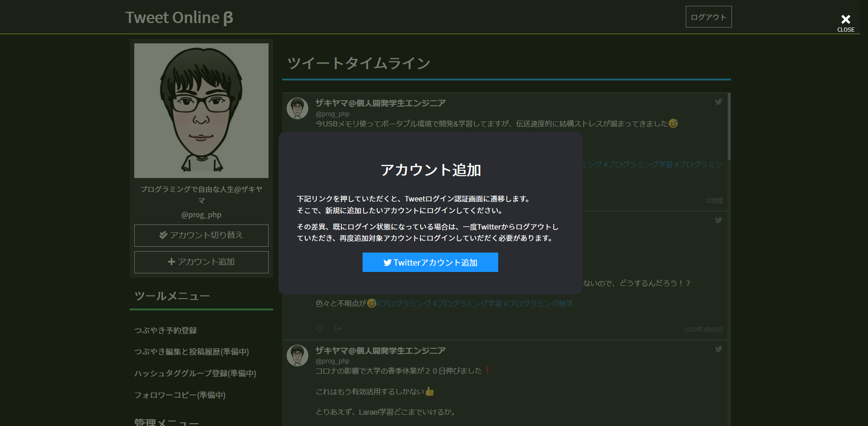Click the Twitterアカウント追加 blue button
Viewport: 868px width, 426px height.
tap(430, 262)
